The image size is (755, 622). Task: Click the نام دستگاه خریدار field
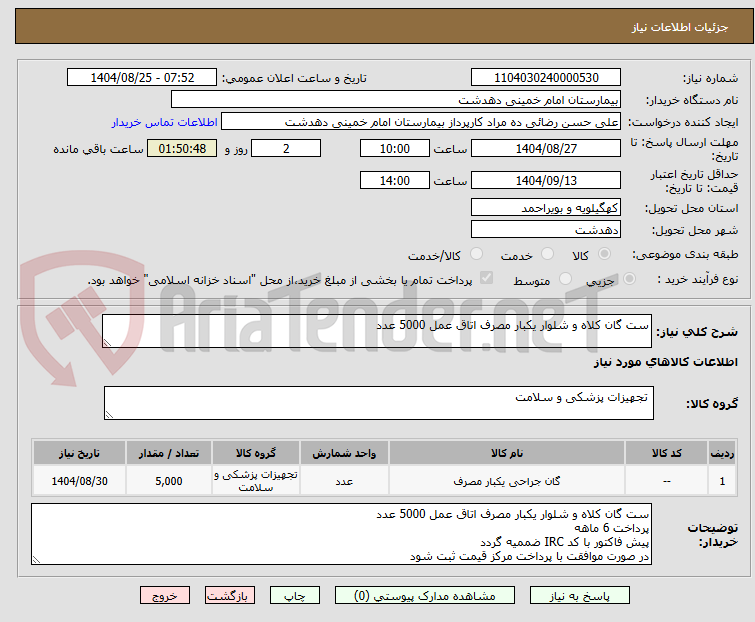tap(396, 100)
